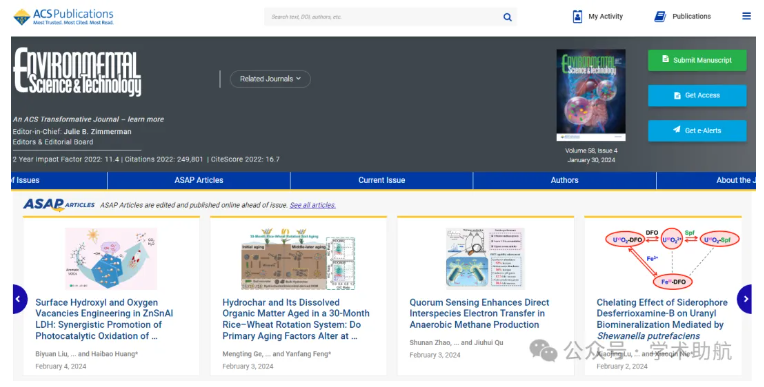Click the uranyl DFO scheme graphic thumbnail
Screen dimensions: 764x387
[672, 259]
